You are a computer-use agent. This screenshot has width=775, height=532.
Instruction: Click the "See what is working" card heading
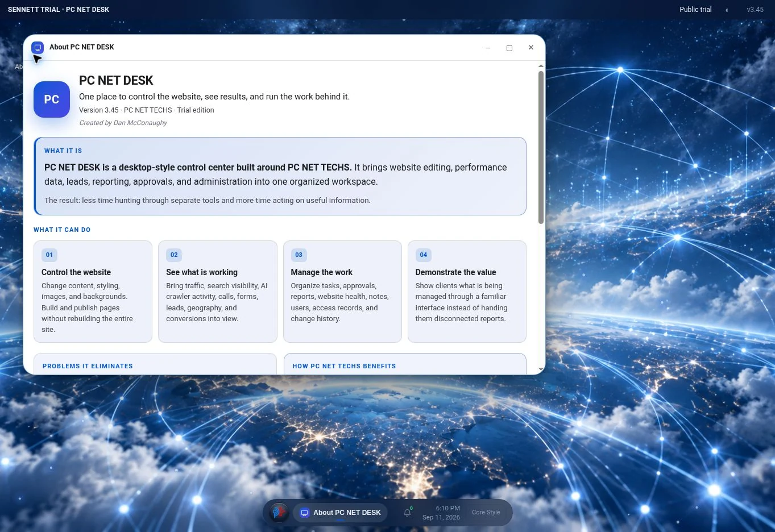[202, 272]
